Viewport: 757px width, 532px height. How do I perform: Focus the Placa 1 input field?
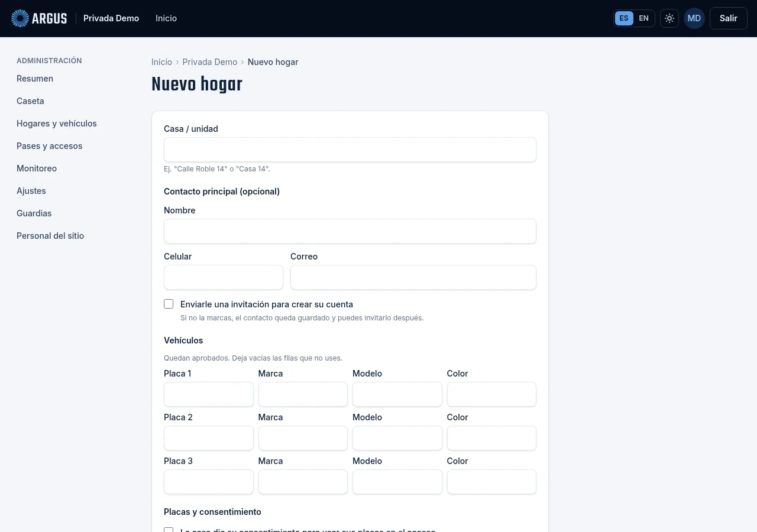coord(209,394)
